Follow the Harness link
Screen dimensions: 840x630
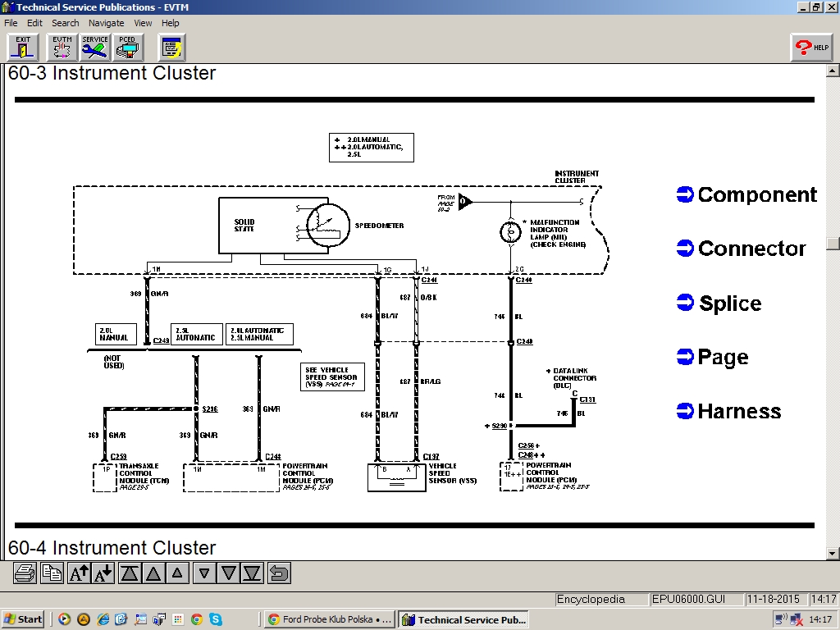(729, 411)
